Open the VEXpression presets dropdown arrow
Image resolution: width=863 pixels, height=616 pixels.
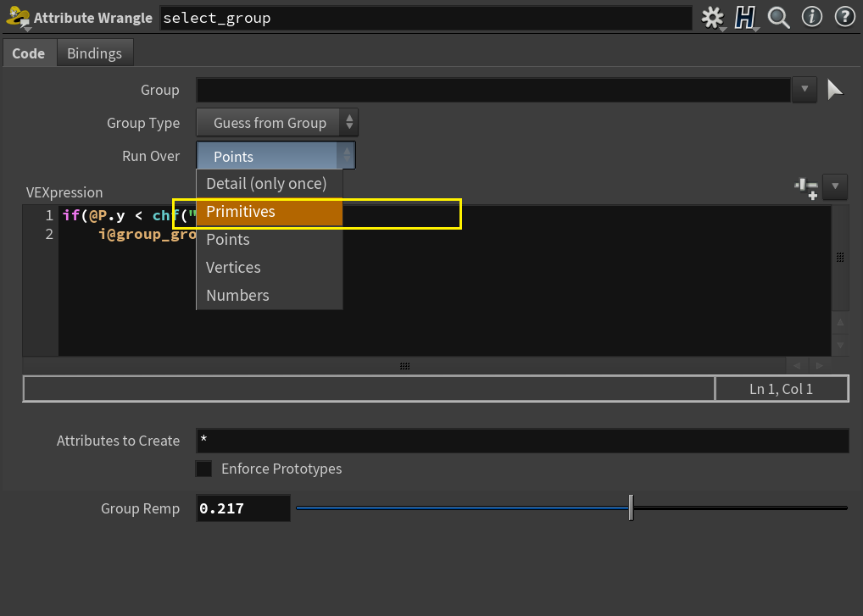coord(835,186)
